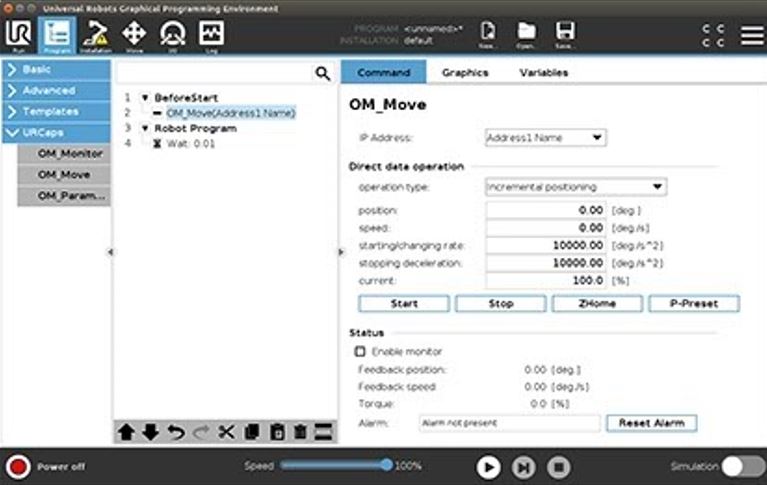Enable the monitor checkbox
The height and width of the screenshot is (485, 767).
coord(360,352)
